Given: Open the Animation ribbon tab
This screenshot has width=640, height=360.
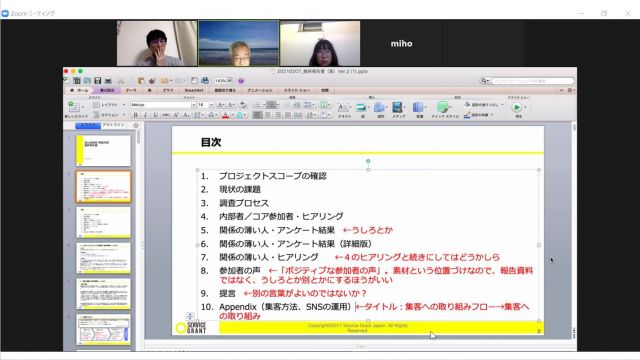Looking at the screenshot, I should coord(260,90).
